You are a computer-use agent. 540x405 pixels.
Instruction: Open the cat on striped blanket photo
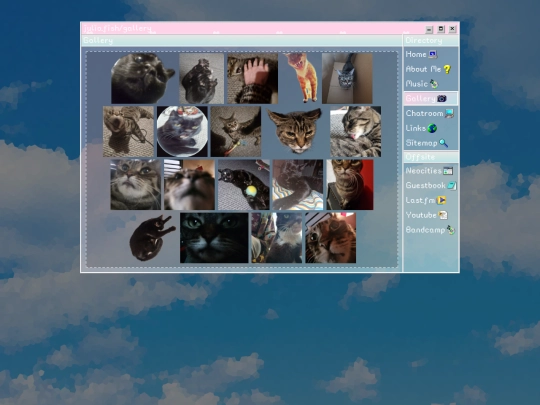tap(298, 185)
